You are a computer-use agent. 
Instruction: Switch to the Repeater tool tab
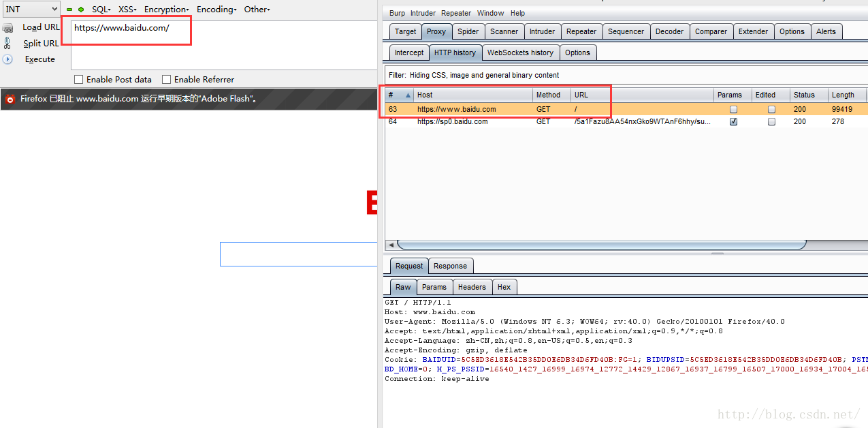coord(581,31)
